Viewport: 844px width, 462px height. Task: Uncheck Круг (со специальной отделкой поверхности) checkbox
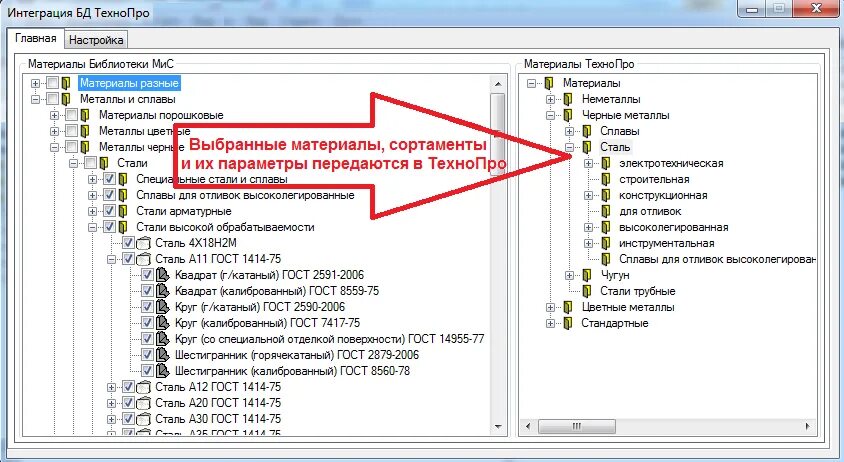[x=147, y=339]
